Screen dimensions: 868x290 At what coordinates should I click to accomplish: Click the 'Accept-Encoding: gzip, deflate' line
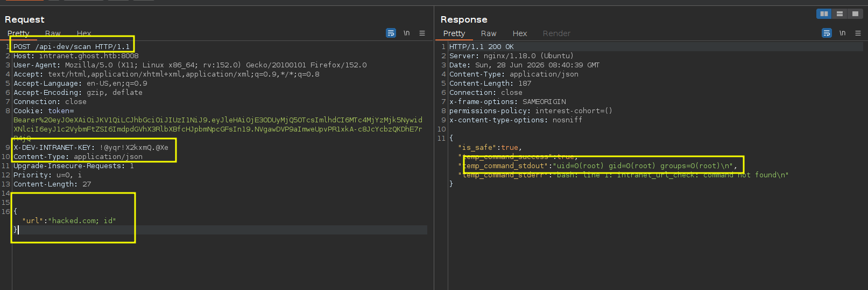[x=78, y=93]
